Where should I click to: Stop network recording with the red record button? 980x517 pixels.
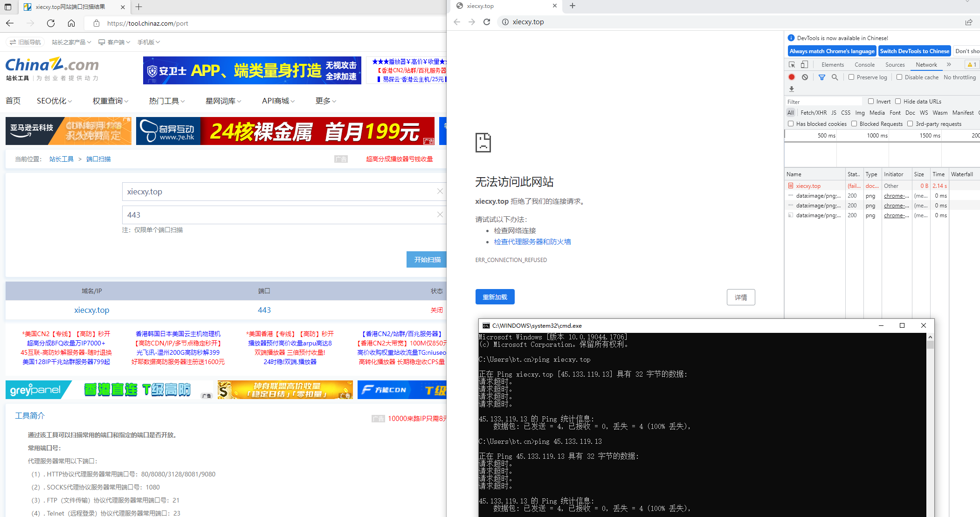click(792, 77)
